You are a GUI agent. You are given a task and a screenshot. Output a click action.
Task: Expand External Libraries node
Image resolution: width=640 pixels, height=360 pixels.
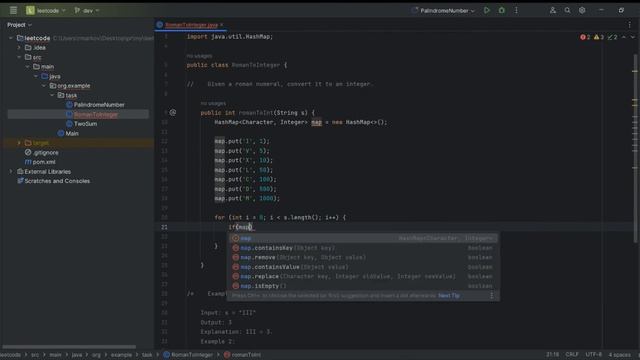(x=11, y=171)
